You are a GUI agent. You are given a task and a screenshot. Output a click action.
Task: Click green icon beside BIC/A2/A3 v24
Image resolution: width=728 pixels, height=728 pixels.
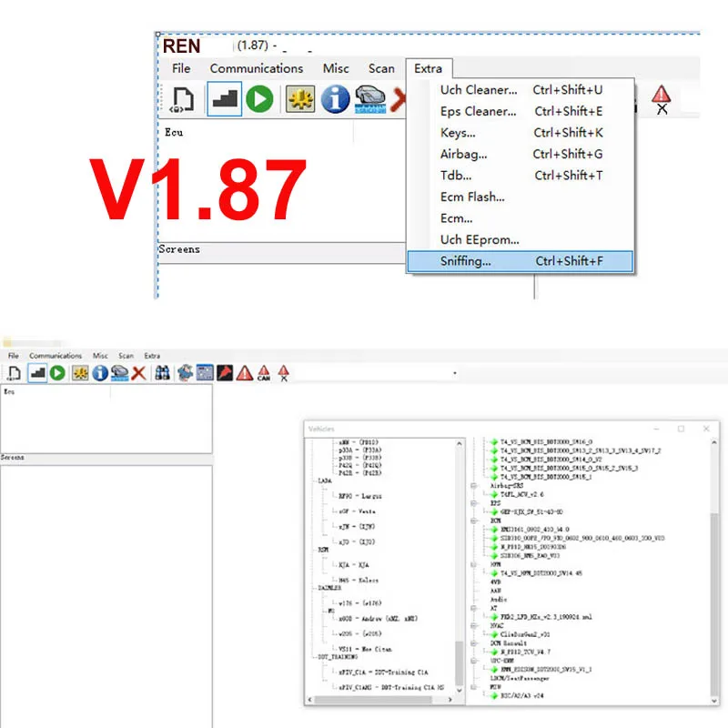[494, 695]
